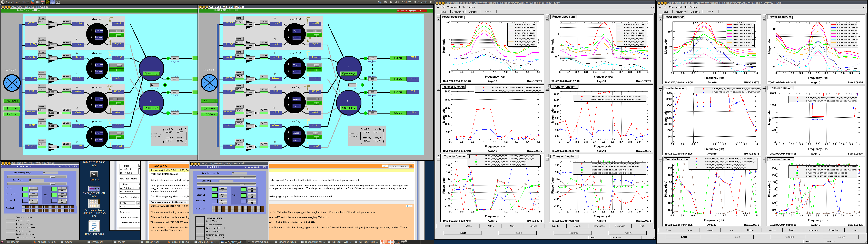Adjust Gain Setting slider in WFS_A whitening window

(x=37, y=177)
